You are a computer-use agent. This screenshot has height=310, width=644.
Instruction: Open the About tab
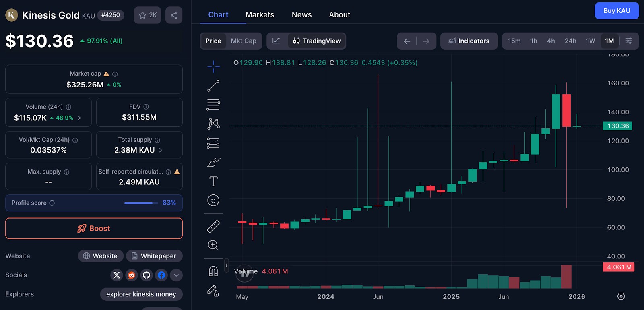coord(339,15)
